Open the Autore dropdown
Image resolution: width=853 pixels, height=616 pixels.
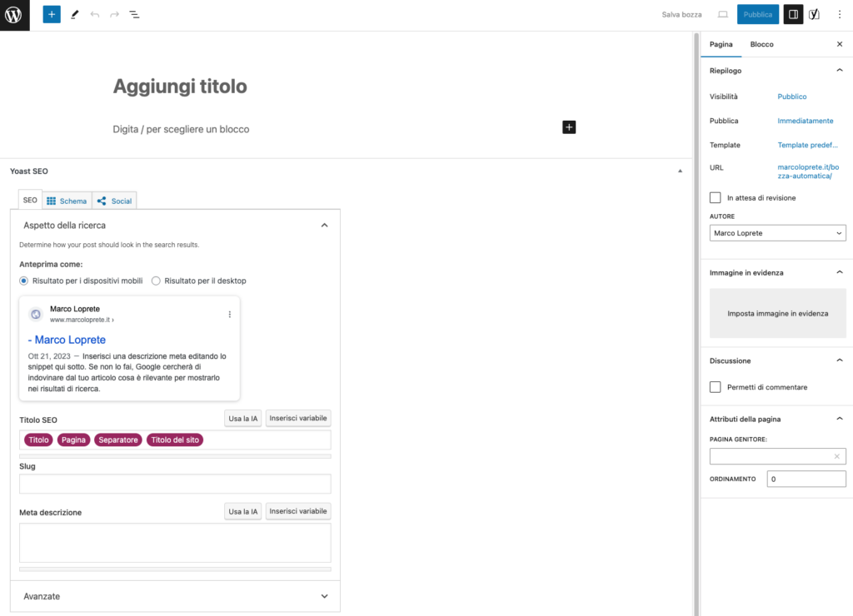click(777, 233)
